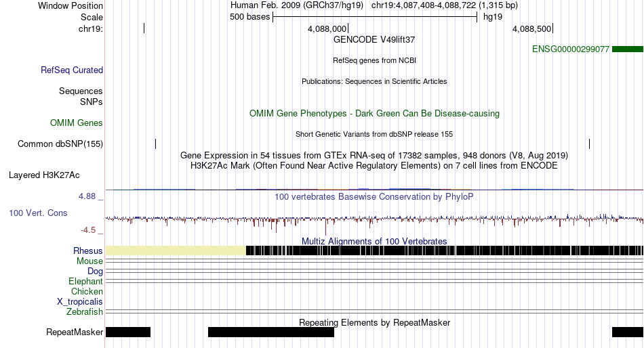644x348 pixels.
Task: Click the Rhesus alignment row label
Action: [x=88, y=251]
